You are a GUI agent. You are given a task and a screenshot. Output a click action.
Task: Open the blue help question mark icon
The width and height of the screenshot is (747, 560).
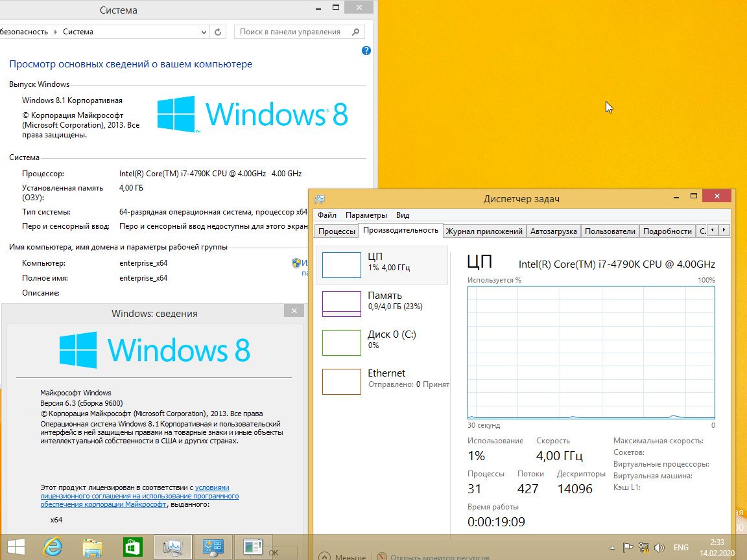pos(366,51)
